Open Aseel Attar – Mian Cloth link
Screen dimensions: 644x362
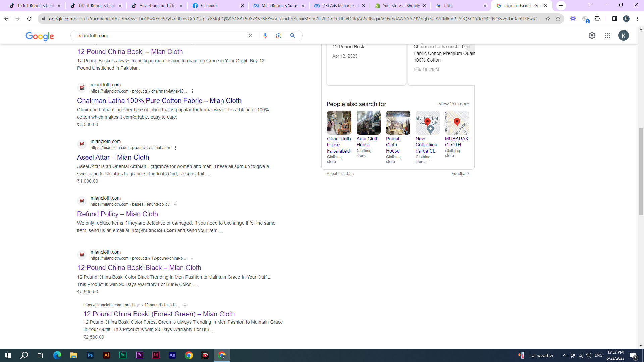(113, 157)
